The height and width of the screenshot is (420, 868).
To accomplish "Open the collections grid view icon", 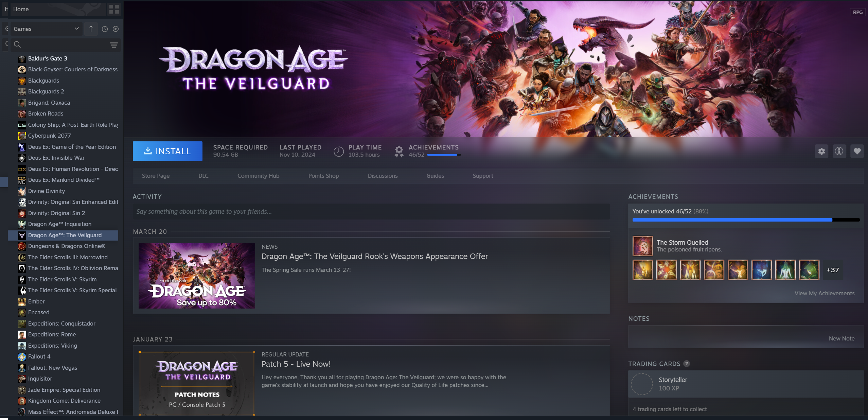I will (x=114, y=9).
